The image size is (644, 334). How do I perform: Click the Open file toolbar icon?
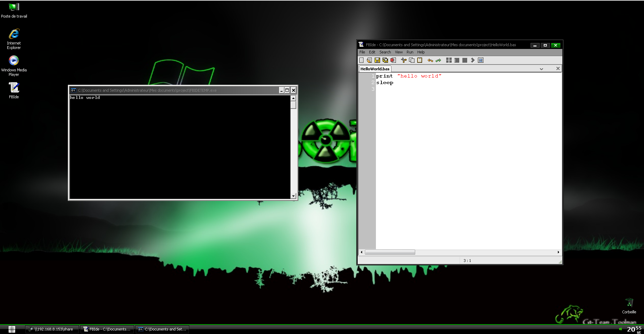click(369, 60)
